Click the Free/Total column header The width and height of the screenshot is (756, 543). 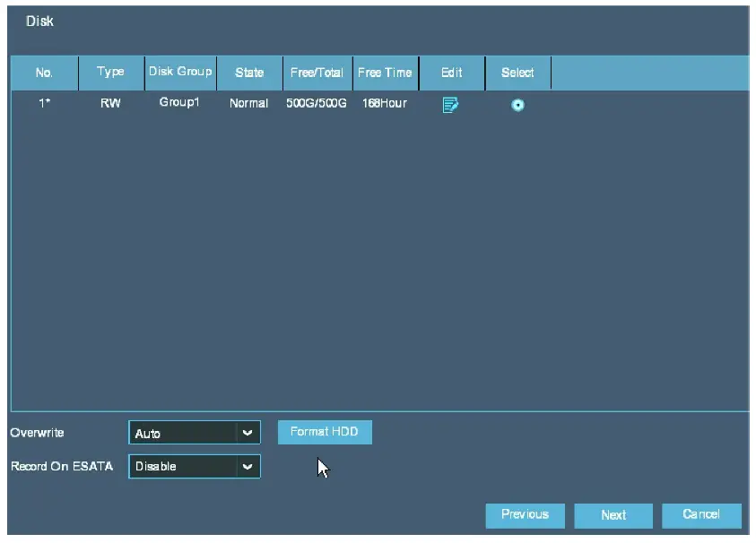coord(317,73)
